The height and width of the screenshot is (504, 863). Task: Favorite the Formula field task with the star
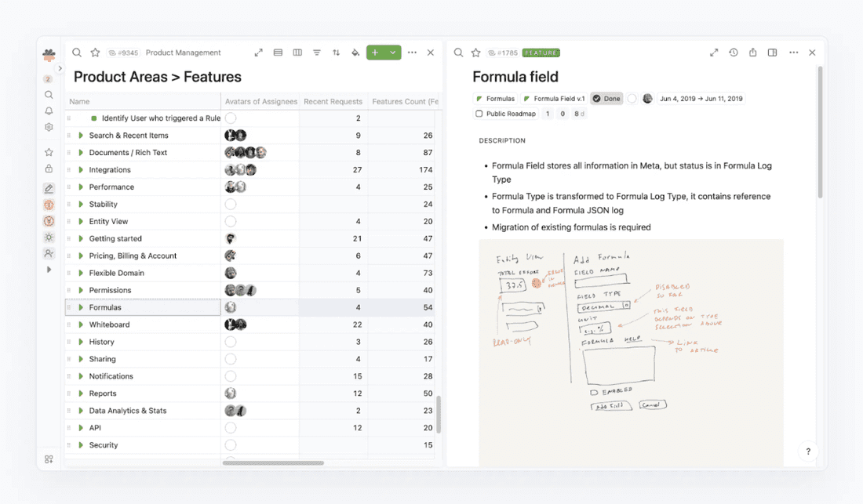476,52
